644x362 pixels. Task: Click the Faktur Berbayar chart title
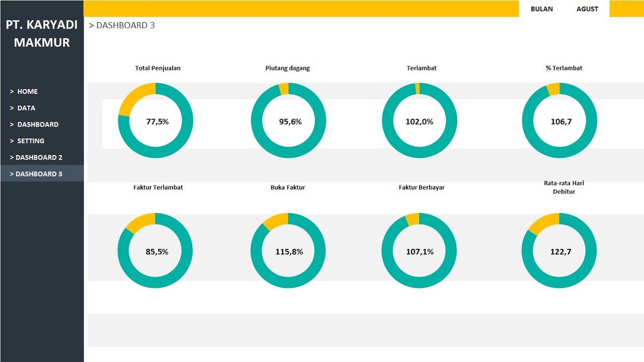pyautogui.click(x=422, y=188)
